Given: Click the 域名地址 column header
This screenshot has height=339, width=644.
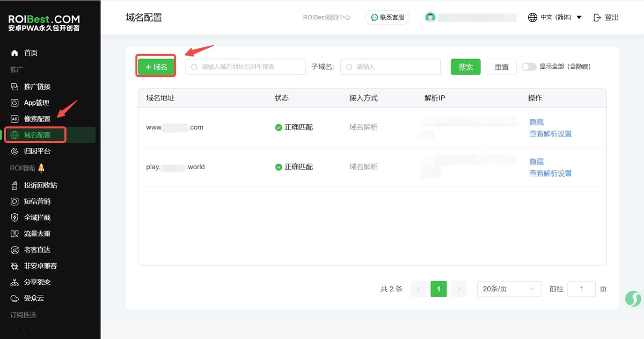Looking at the screenshot, I should (160, 98).
